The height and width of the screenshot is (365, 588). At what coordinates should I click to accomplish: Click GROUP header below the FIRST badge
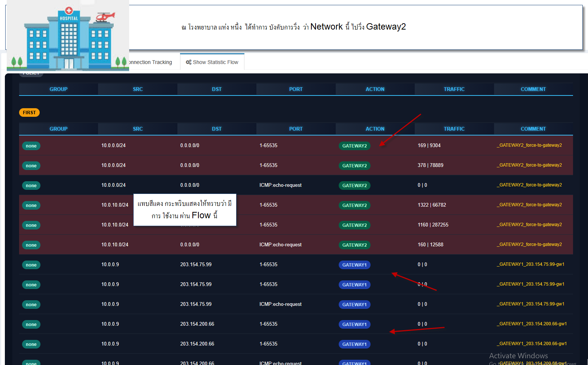59,129
